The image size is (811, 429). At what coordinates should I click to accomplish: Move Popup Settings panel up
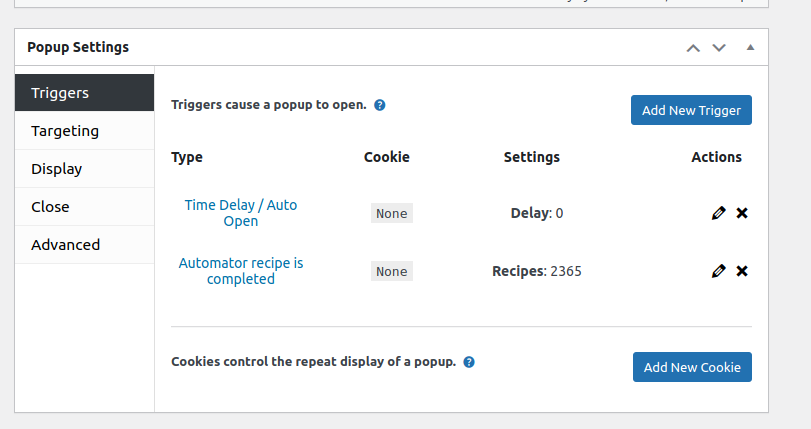click(x=693, y=48)
